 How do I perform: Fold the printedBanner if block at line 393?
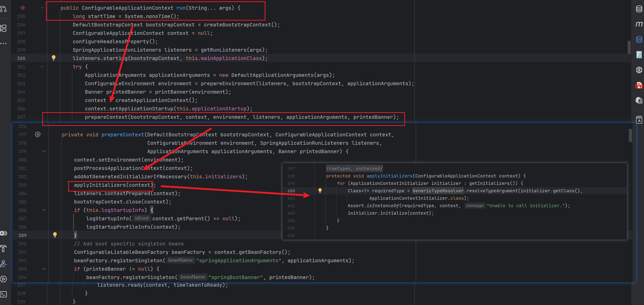tap(44, 269)
